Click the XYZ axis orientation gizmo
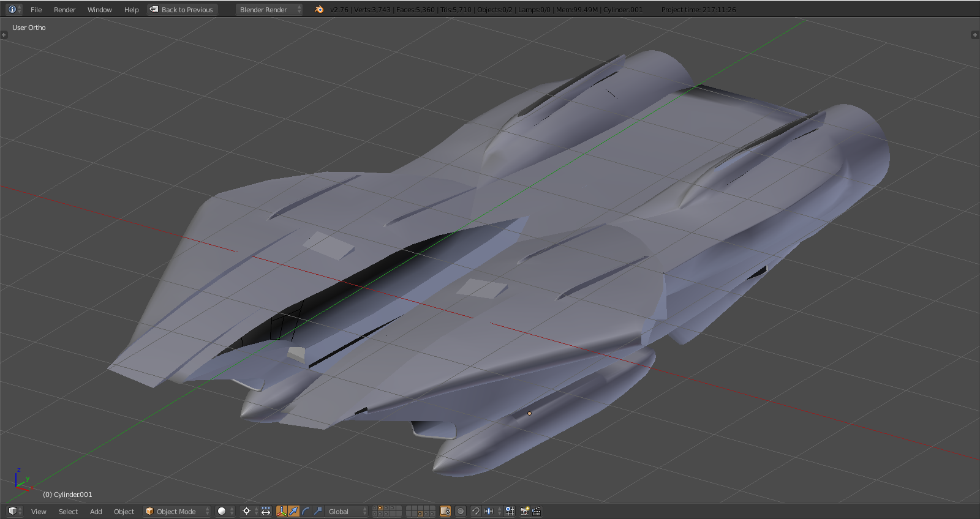 click(x=22, y=480)
